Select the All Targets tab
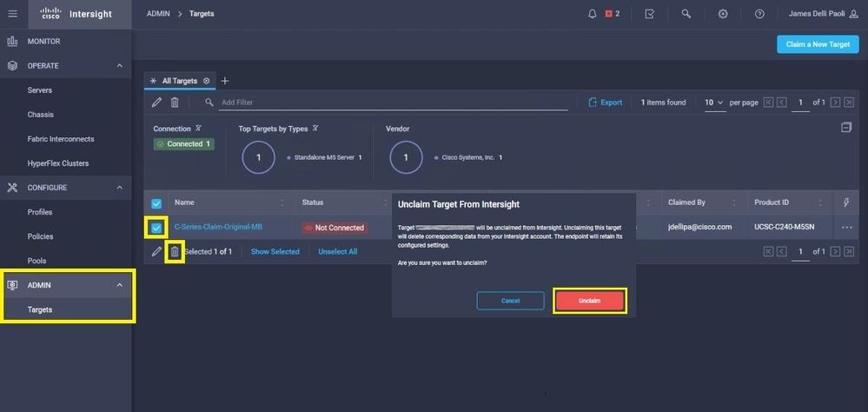The height and width of the screenshot is (412, 868). point(179,81)
